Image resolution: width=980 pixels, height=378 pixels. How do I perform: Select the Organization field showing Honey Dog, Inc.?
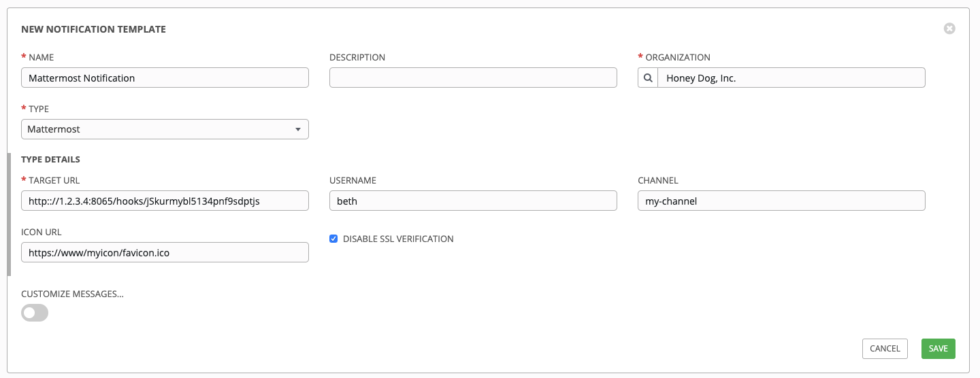tap(791, 78)
